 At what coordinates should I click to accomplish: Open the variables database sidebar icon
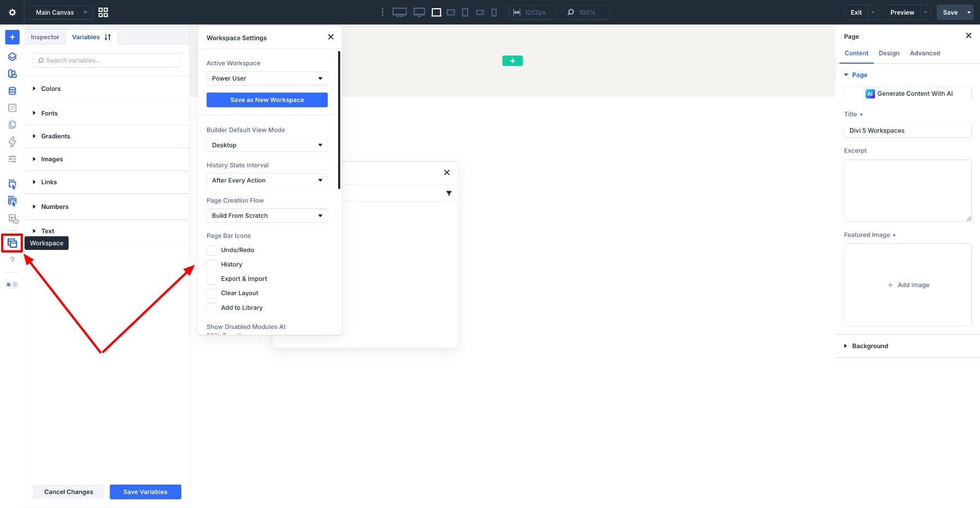tap(12, 91)
